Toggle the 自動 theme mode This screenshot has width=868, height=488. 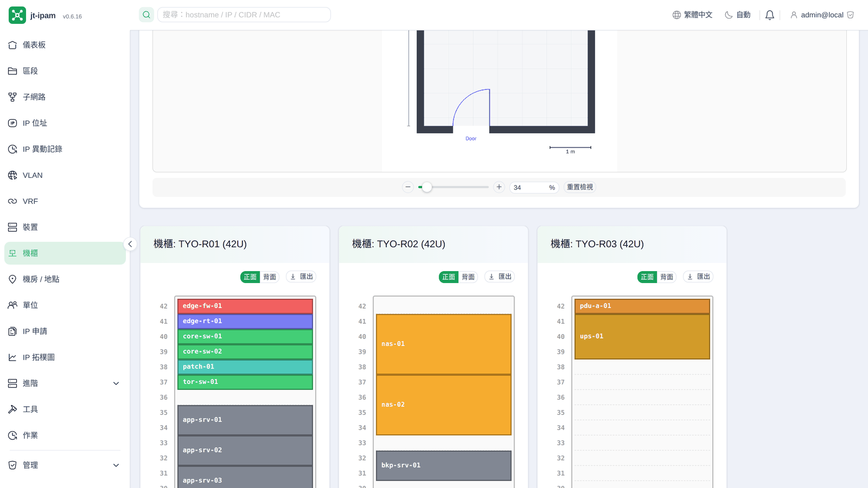(738, 15)
